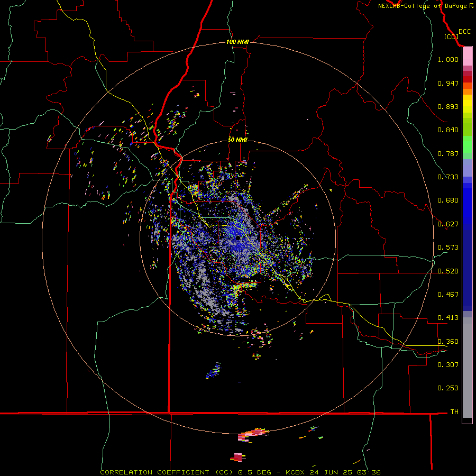Click the [CC] legend unit label
The width and height of the screenshot is (476, 476).
451,36
